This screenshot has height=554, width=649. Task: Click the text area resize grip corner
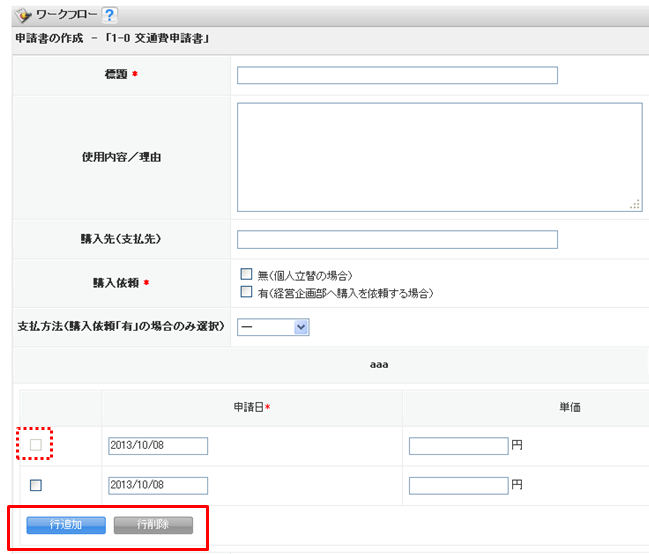(635, 204)
